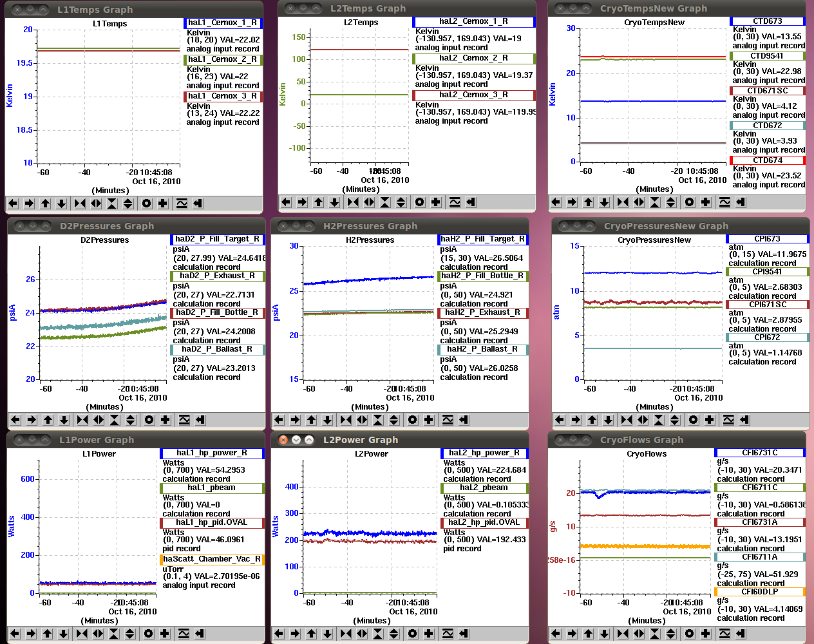Focus the CryoPressuresNew Graph title bar
The width and height of the screenshot is (814, 644).
tap(679, 226)
